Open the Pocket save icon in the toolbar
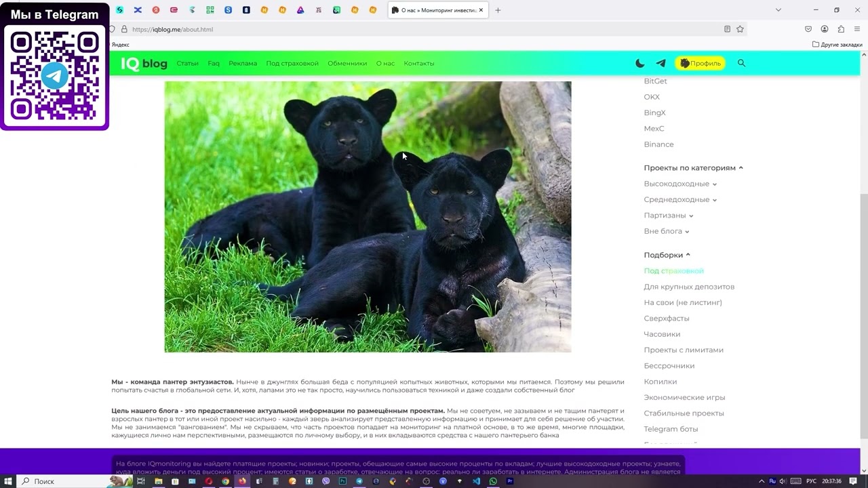This screenshot has width=868, height=488. (x=808, y=29)
